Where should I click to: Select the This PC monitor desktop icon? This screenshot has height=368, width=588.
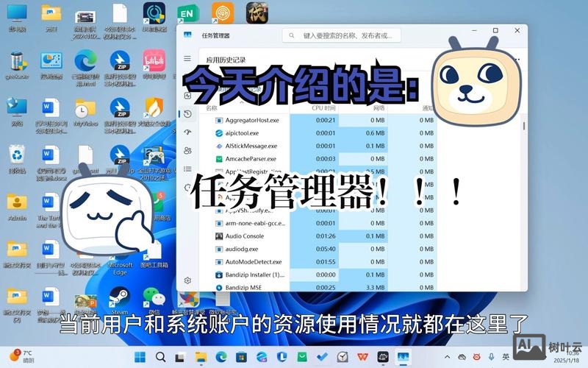tap(17, 18)
